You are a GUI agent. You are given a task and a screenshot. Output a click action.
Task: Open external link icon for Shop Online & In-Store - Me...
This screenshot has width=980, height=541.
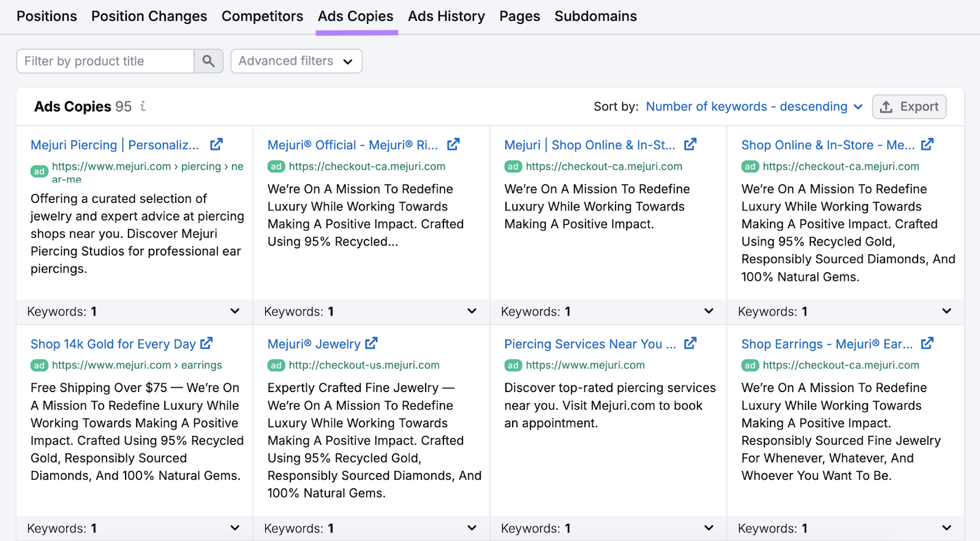[927, 145]
